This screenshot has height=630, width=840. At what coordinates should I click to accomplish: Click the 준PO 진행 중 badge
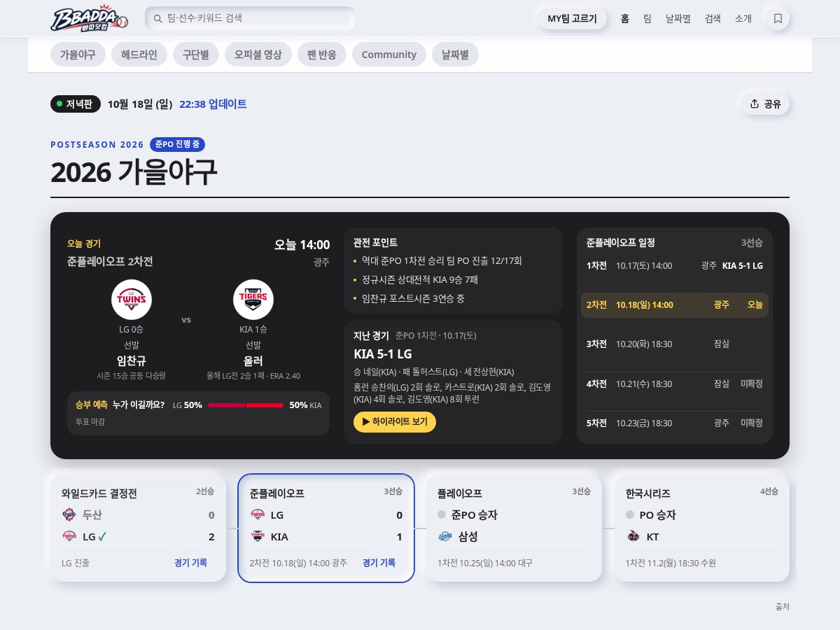click(x=177, y=144)
